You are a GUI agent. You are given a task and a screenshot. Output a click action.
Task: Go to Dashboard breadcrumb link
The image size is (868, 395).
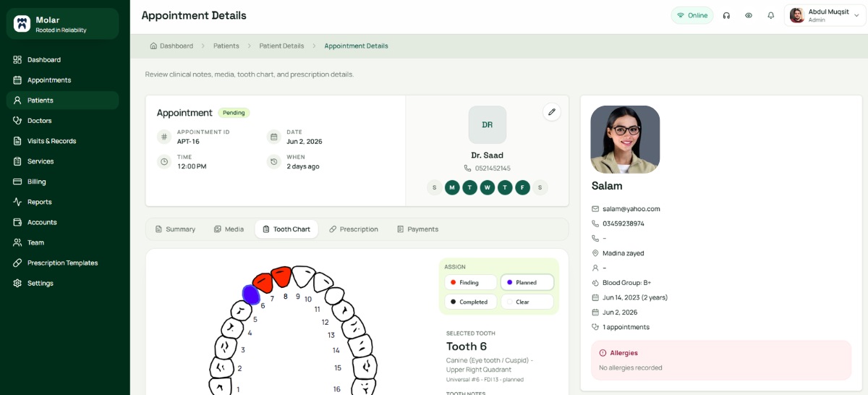click(x=171, y=46)
